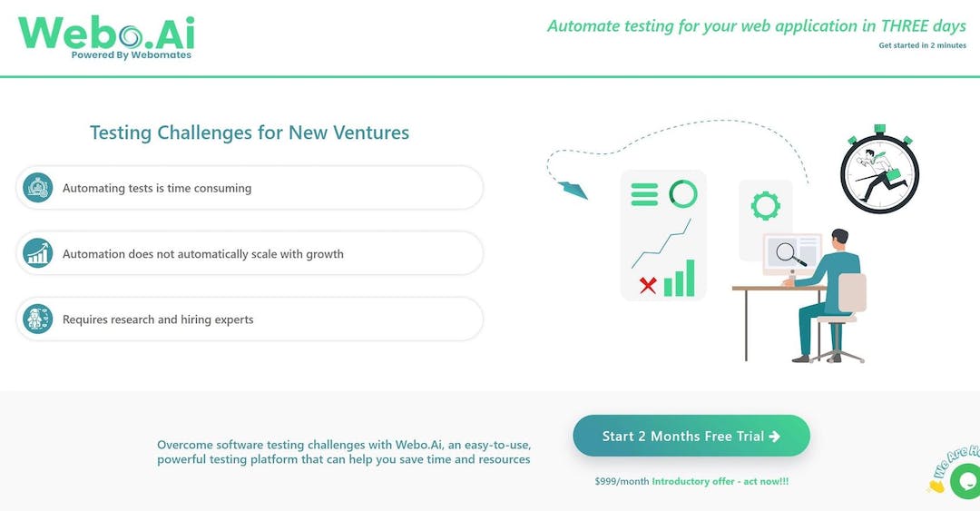Click the green donut ring graphic
The height and width of the screenshot is (511, 980).
(683, 194)
